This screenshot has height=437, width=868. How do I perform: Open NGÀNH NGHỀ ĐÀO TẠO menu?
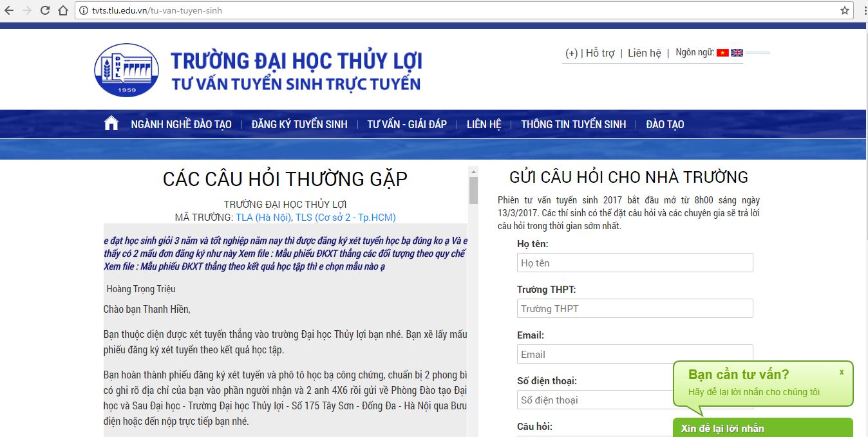pos(181,124)
